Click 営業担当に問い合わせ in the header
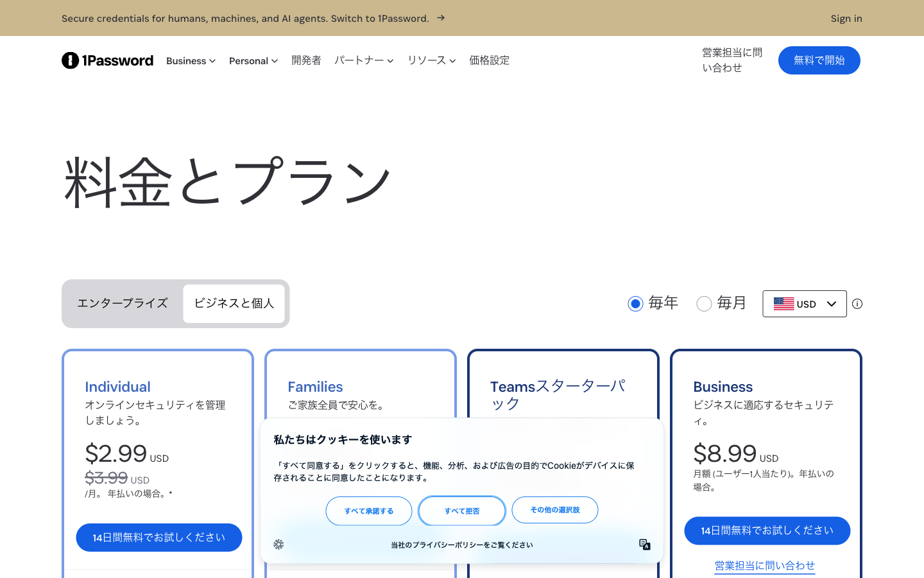This screenshot has width=924, height=578. 732,60
